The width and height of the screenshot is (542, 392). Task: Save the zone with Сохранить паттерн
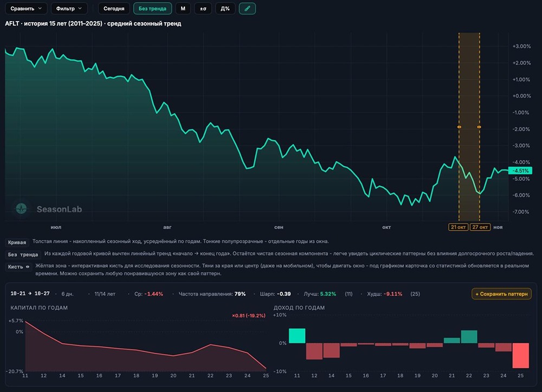[x=501, y=294]
